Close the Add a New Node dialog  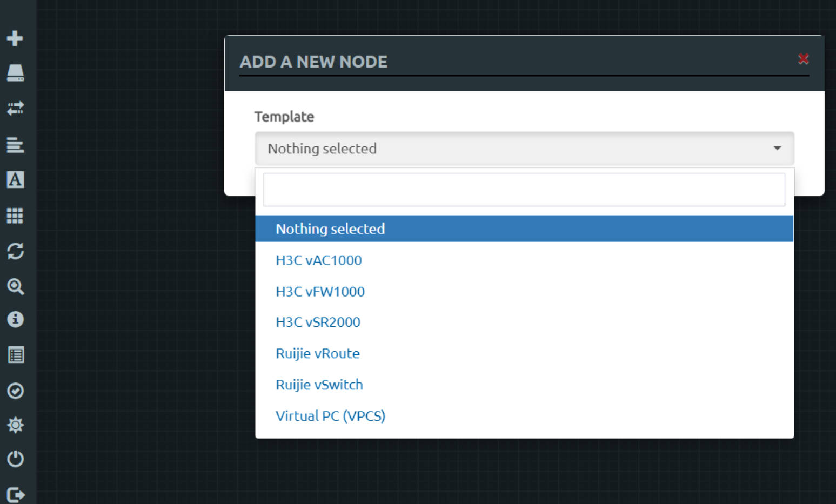[x=803, y=59]
